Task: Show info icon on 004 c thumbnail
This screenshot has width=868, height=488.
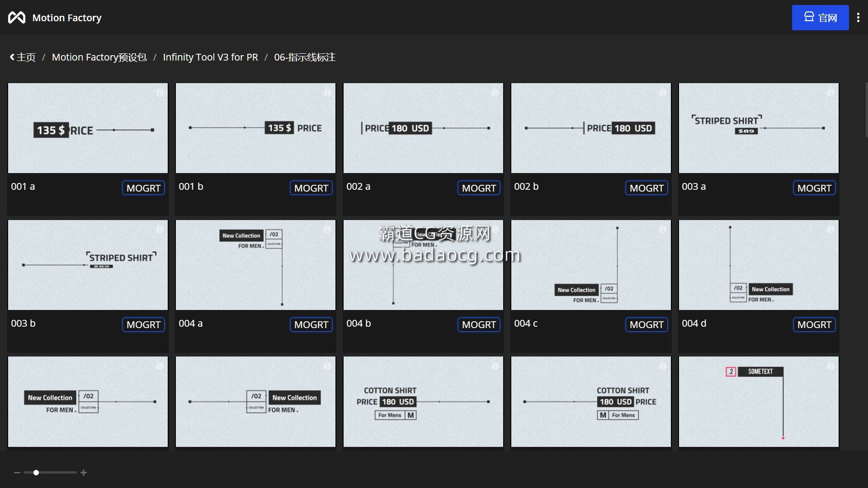Action: [663, 230]
